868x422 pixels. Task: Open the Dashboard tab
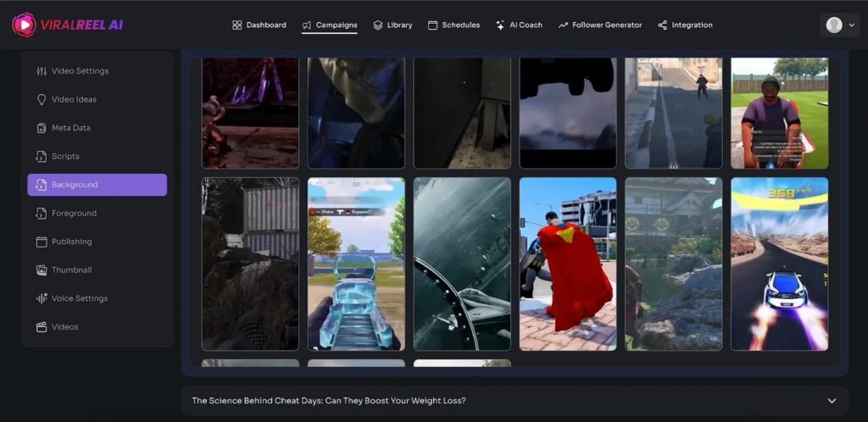pos(259,25)
